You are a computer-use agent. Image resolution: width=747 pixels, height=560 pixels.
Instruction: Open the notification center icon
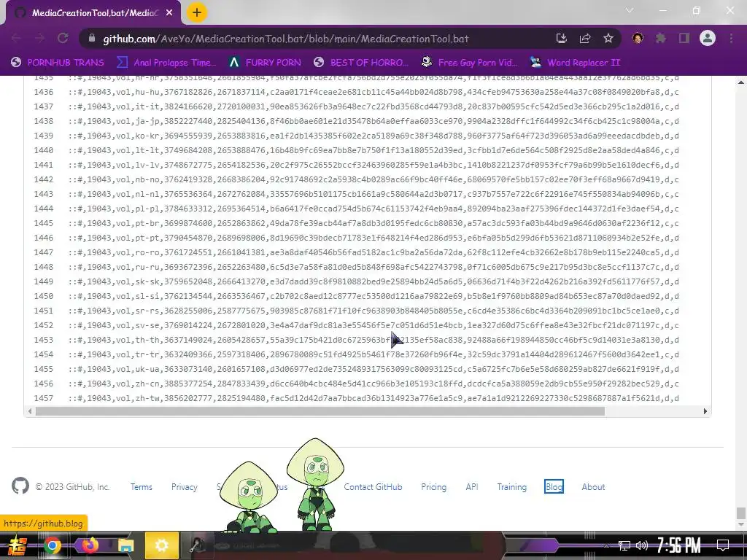point(723,545)
